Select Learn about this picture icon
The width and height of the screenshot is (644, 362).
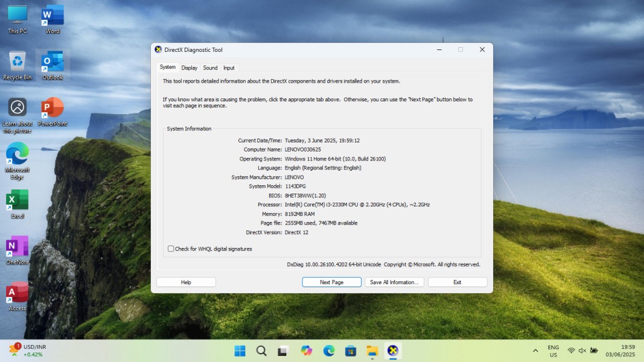(x=18, y=116)
